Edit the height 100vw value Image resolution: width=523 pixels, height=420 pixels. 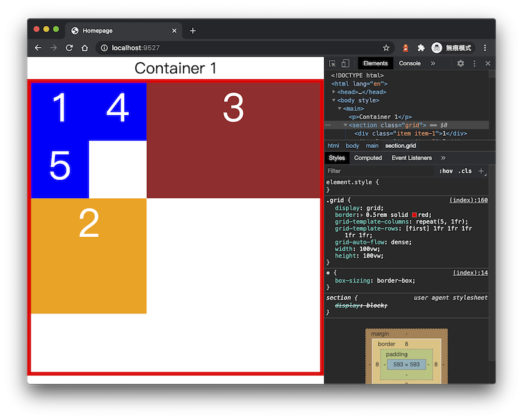[371, 256]
